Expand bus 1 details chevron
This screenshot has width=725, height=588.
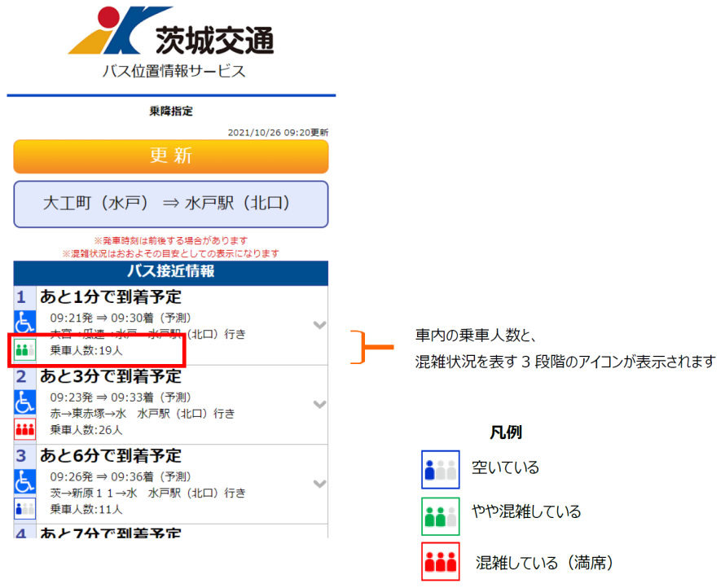click(319, 325)
